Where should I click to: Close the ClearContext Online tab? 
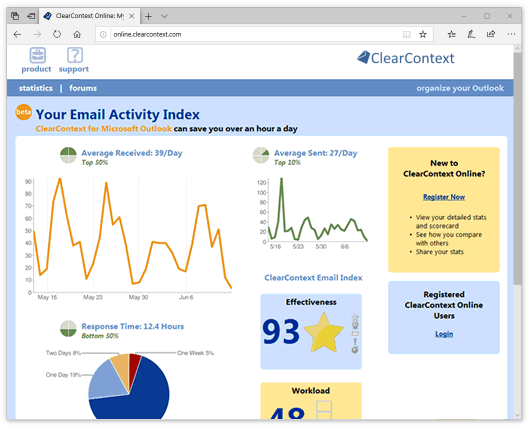[x=132, y=16]
